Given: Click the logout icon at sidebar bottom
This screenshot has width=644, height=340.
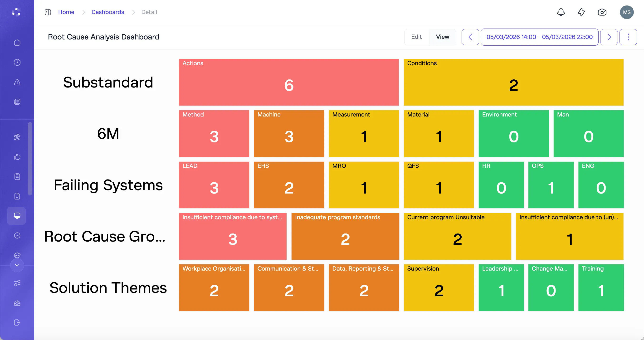Looking at the screenshot, I should click(17, 322).
